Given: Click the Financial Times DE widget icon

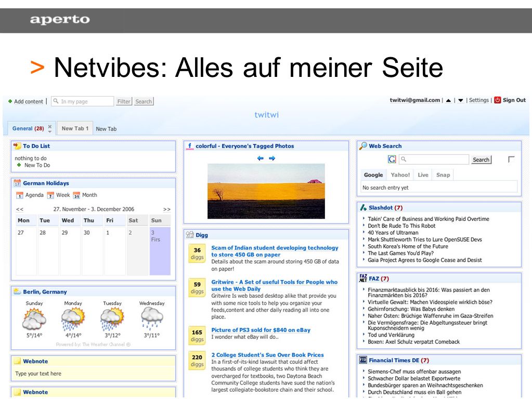Looking at the screenshot, I should (x=363, y=360).
